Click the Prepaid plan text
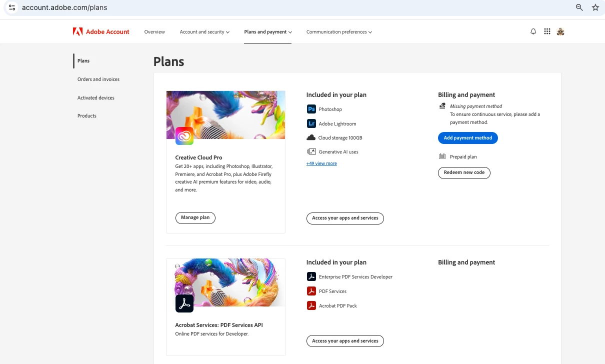Image resolution: width=605 pixels, height=364 pixels. point(463,157)
